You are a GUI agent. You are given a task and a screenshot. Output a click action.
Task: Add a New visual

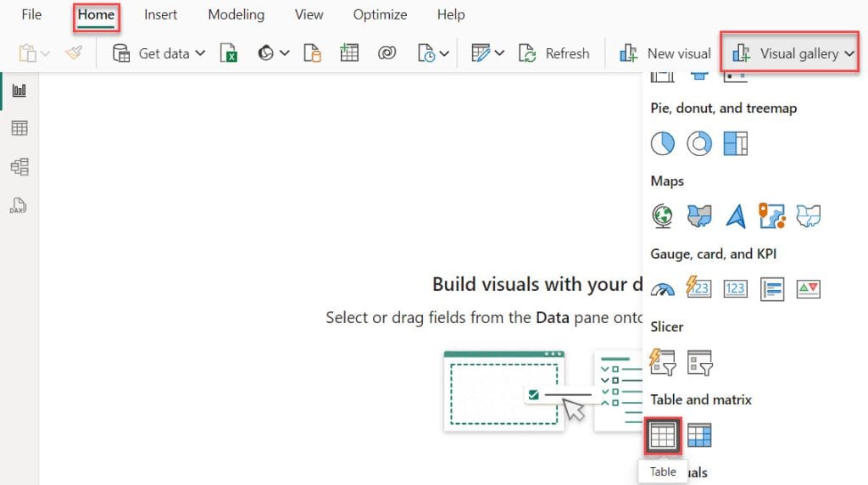coord(665,53)
